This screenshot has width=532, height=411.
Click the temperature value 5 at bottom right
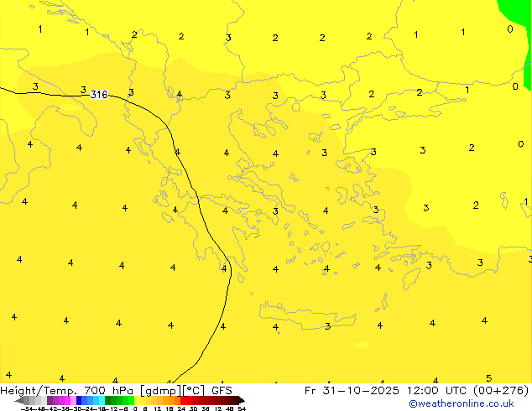point(488,378)
